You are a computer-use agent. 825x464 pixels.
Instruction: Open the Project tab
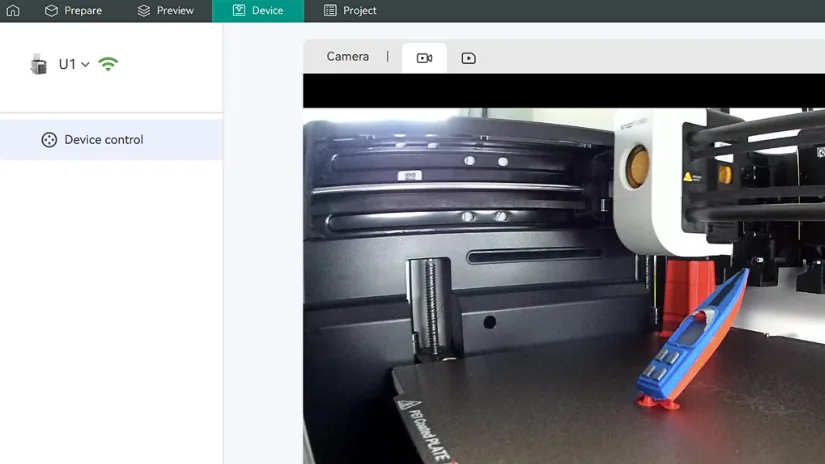click(350, 11)
